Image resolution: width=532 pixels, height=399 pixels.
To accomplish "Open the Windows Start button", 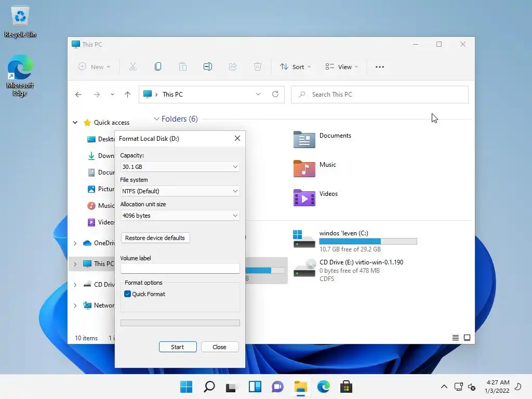I will [x=187, y=387].
